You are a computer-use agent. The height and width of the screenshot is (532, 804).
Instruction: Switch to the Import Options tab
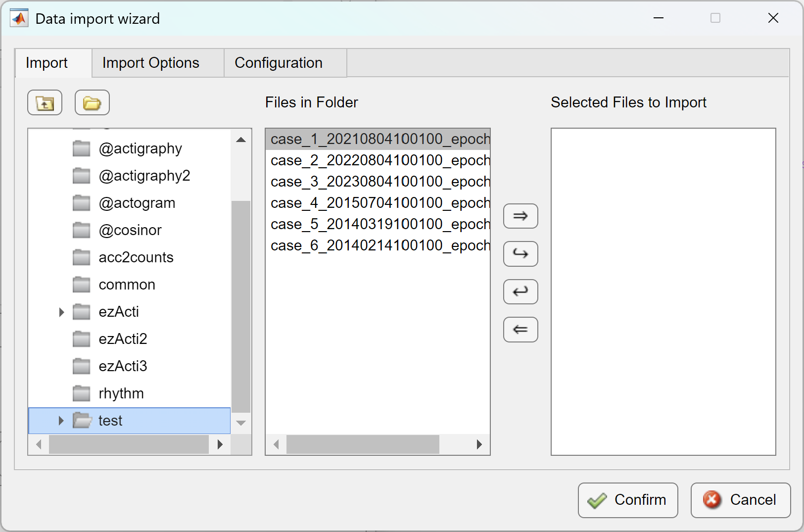pos(150,63)
